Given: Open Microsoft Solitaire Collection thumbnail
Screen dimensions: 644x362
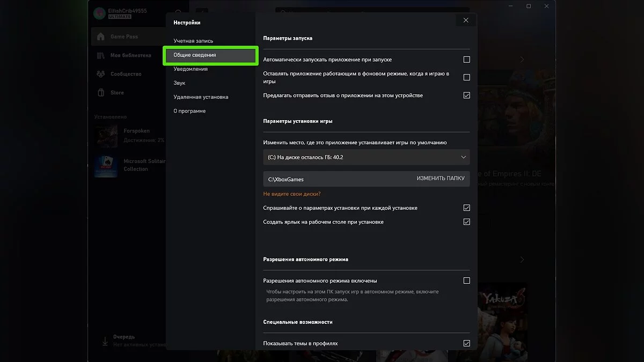Looking at the screenshot, I should tap(106, 166).
